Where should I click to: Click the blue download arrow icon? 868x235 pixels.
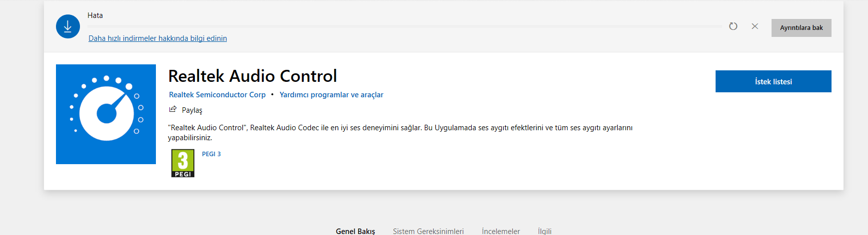(x=68, y=26)
